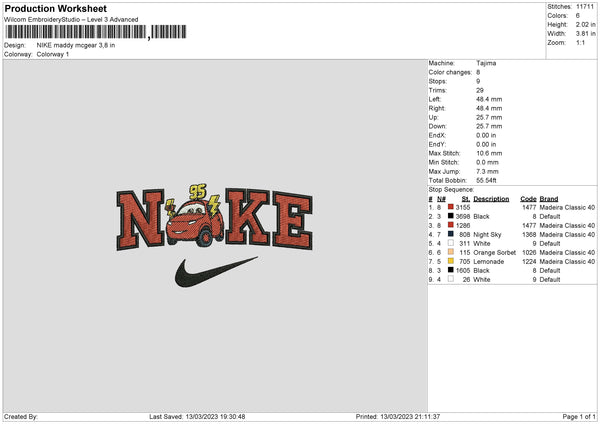Click the 'Wilcom EmbroideryStudio – Level 3 Advanced' subtitle
This screenshot has height=424, width=600.
tap(71, 20)
